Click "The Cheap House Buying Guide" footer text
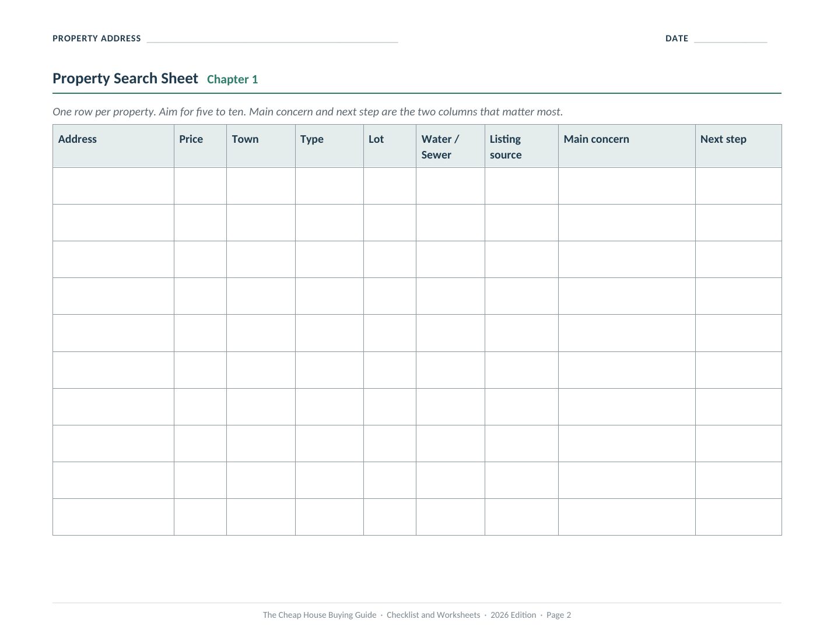This screenshot has height=644, width=834. point(320,615)
